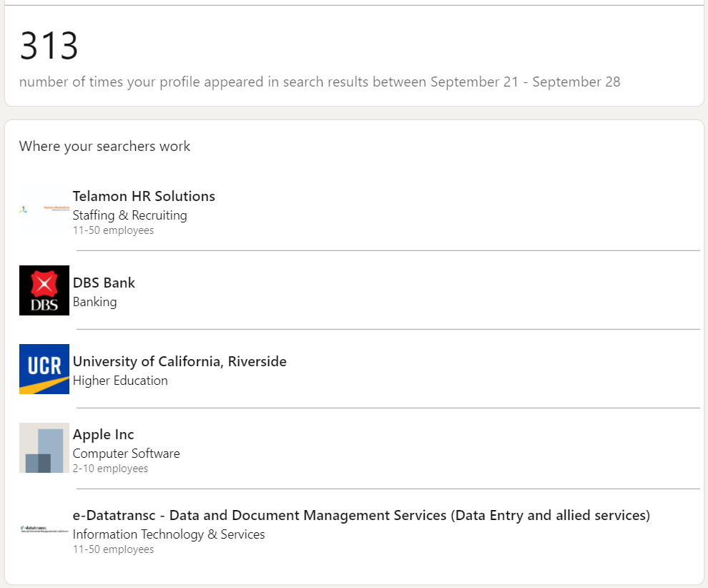
Task: Open e-Datatransc Data and Document Management title
Action: click(x=361, y=515)
